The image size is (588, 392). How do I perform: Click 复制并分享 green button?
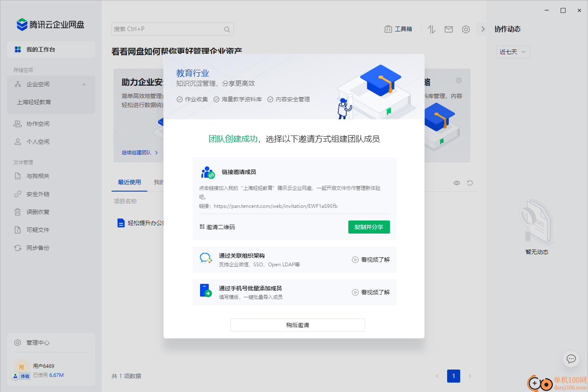[x=369, y=227]
